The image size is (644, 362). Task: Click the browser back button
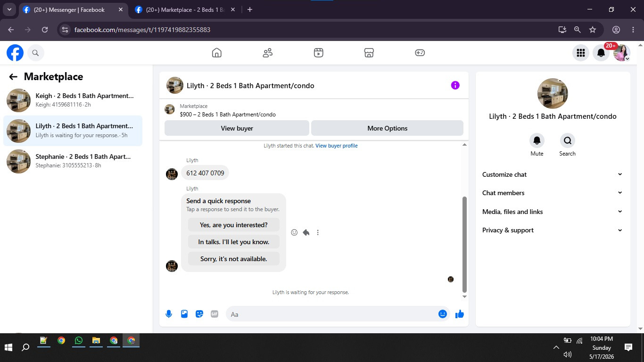point(11,30)
